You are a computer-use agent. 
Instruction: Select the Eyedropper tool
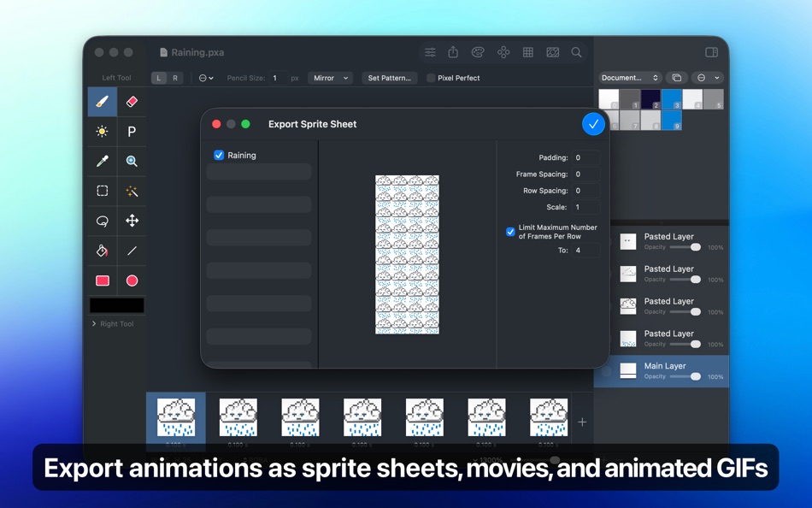(102, 162)
